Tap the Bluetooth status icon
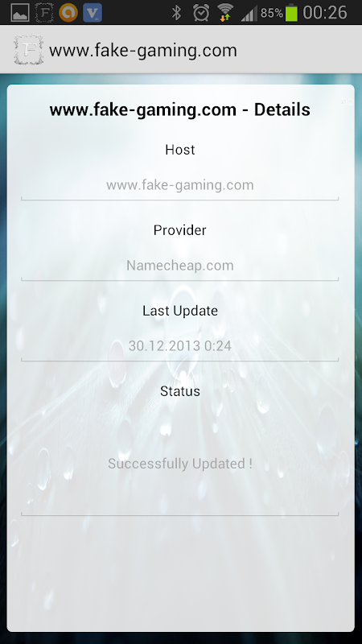The image size is (362, 644). tap(176, 13)
